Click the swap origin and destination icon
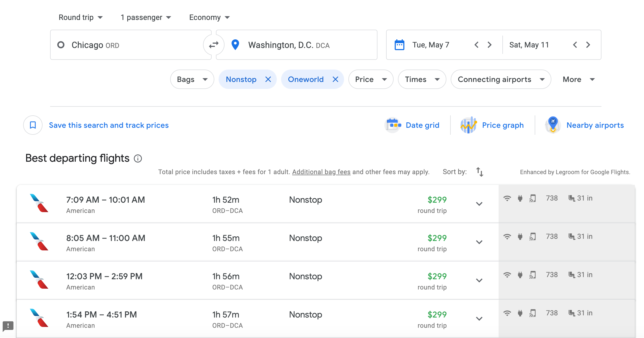 click(x=213, y=45)
